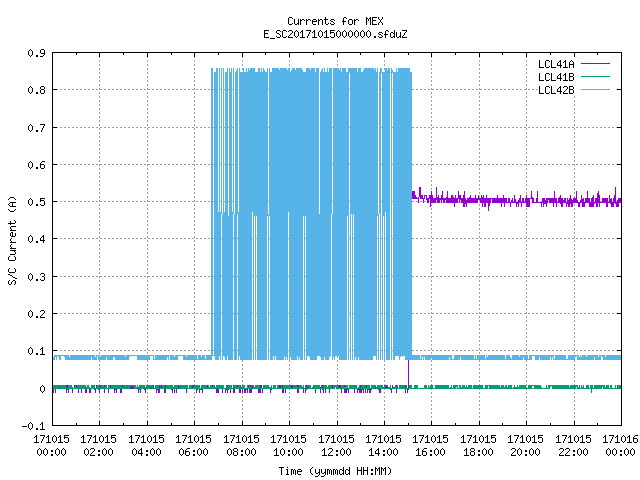
Task: Click the 0.4 y-axis tick label
Action: [x=37, y=239]
